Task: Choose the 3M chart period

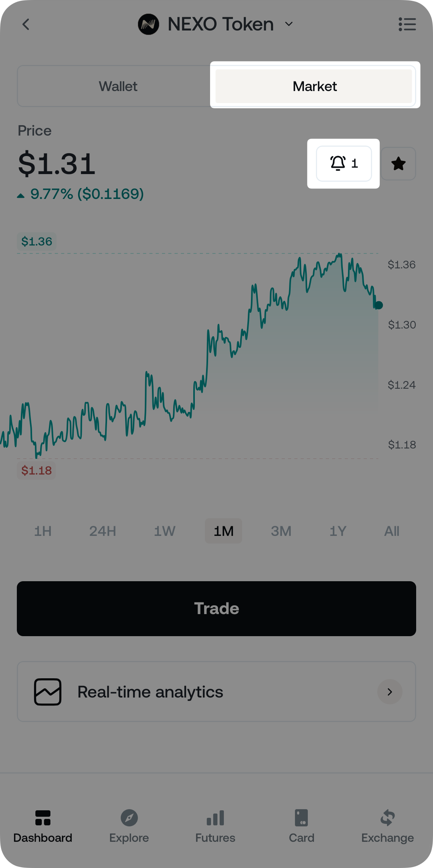Action: tap(281, 531)
